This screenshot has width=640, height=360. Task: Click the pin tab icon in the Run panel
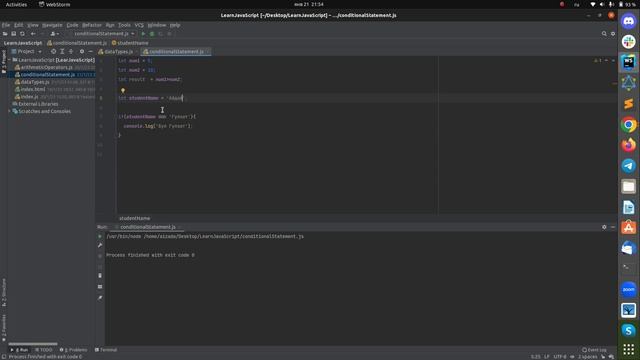[x=100, y=298]
